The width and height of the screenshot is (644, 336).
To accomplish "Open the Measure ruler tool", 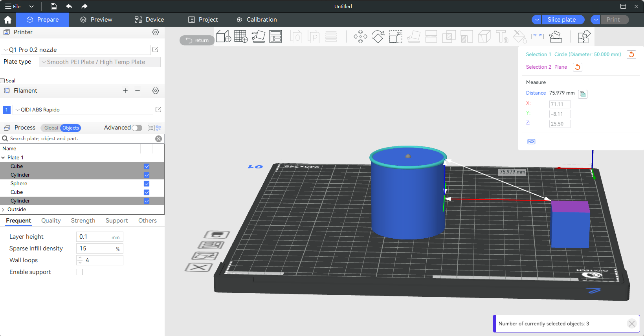I will pyautogui.click(x=537, y=37).
